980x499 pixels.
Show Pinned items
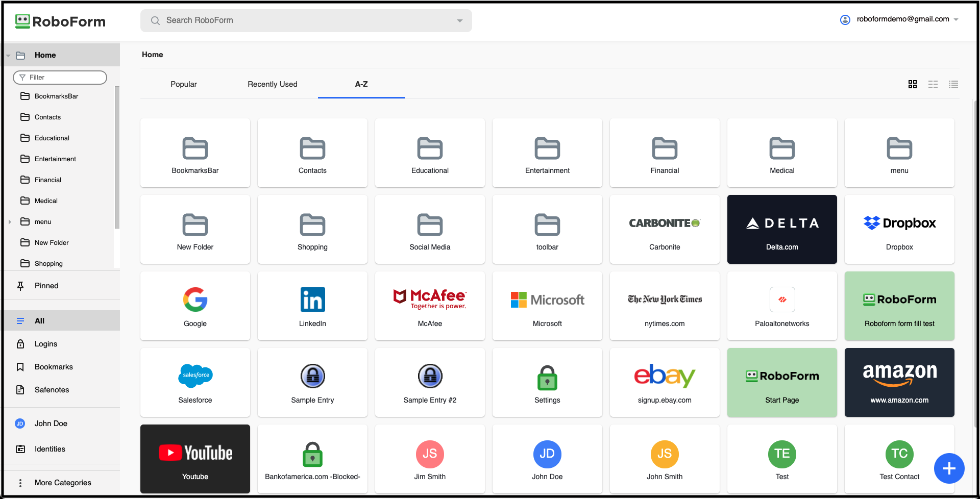pos(62,286)
